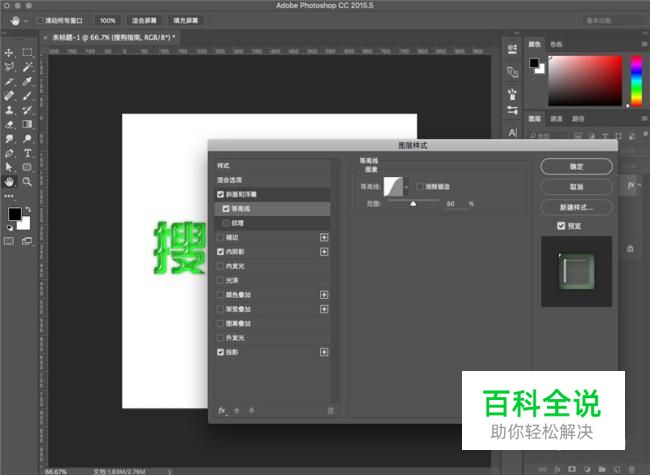Uncheck the 等高线 (Contour) checkbox

(226, 208)
